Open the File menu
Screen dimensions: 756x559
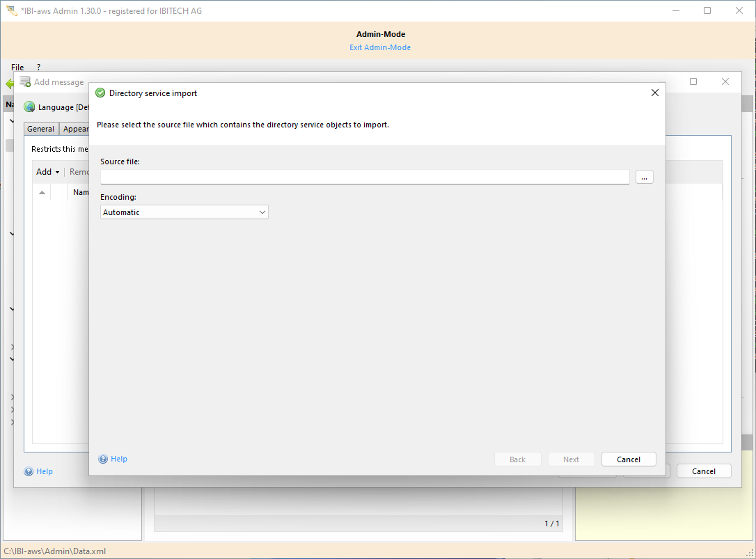[x=17, y=67]
